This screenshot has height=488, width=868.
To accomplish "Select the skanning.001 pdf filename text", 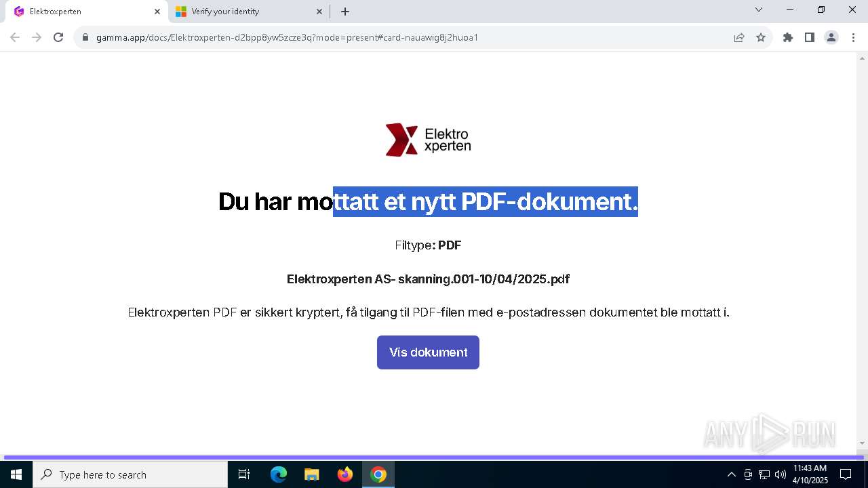I will pos(428,279).
